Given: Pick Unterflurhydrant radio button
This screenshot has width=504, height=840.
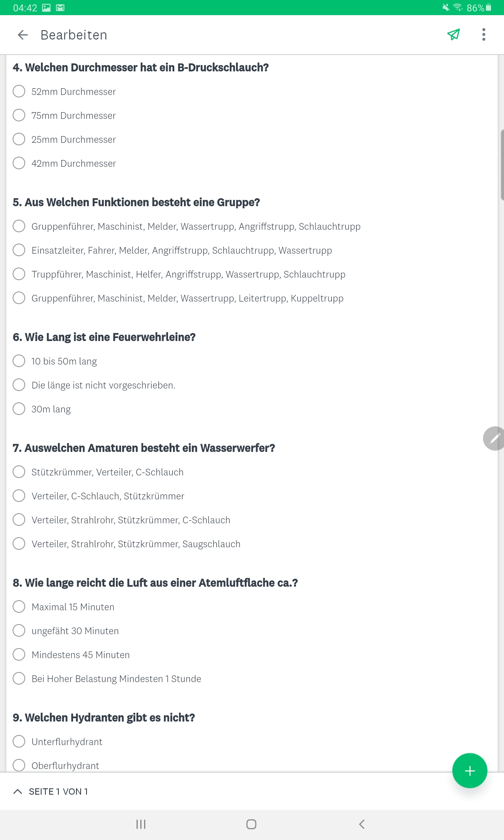Looking at the screenshot, I should 19,741.
